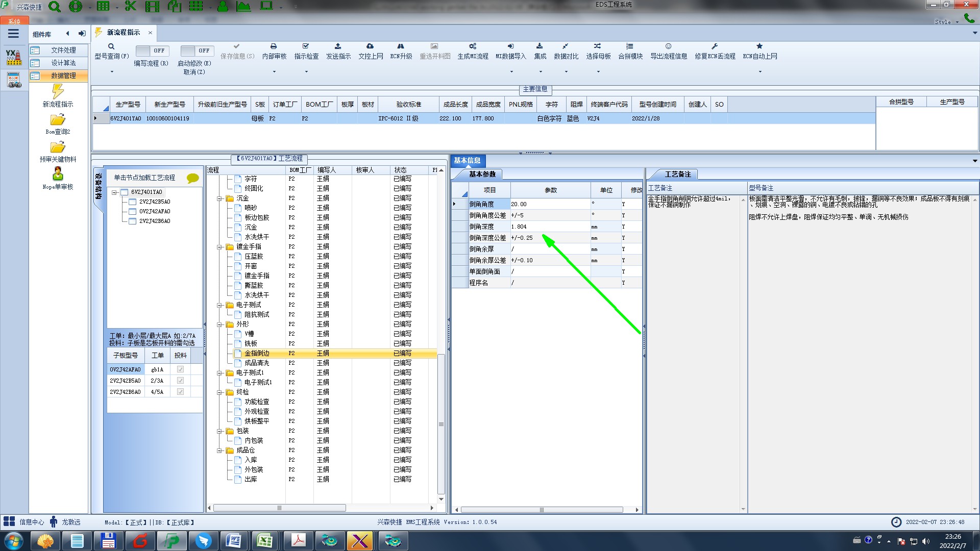
Task: Click the green scissors icon in title bar
Action: coord(131,6)
